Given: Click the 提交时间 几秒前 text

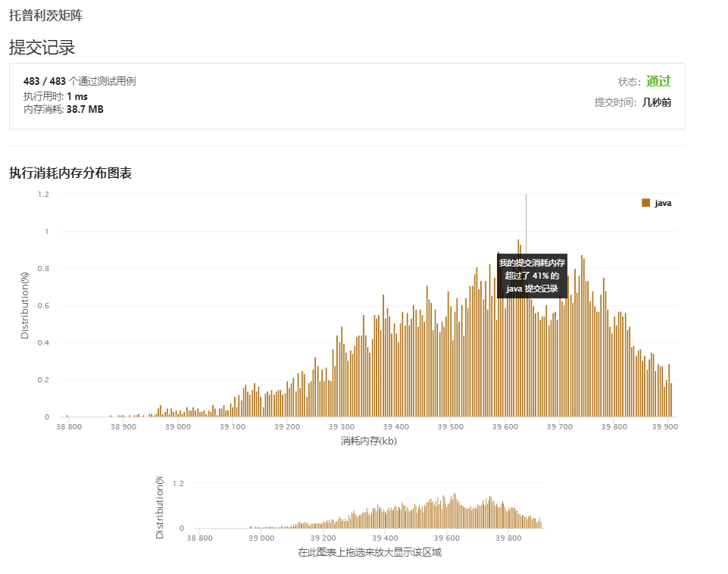Looking at the screenshot, I should [633, 102].
